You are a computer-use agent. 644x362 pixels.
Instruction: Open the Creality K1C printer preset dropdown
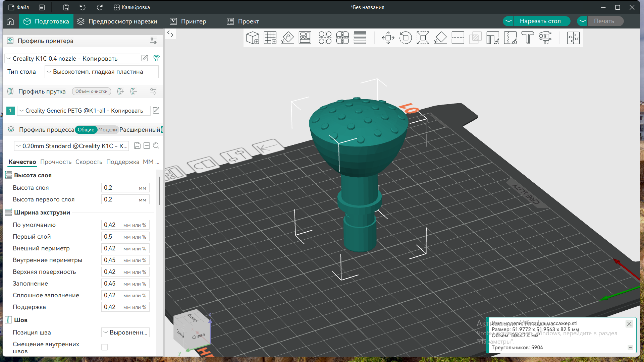[x=72, y=59]
